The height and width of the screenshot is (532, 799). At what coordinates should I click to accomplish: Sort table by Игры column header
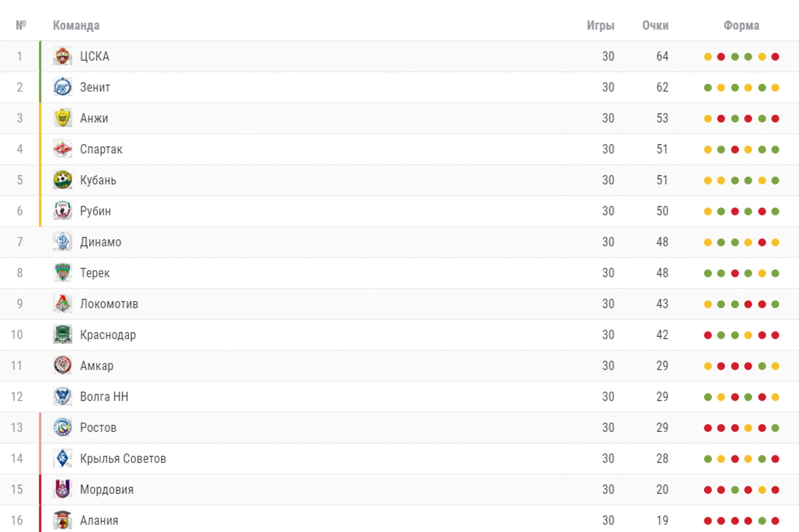pyautogui.click(x=600, y=26)
